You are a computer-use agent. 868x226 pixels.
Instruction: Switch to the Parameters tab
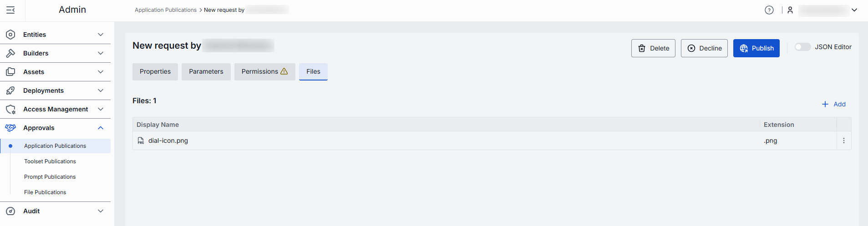tap(206, 72)
